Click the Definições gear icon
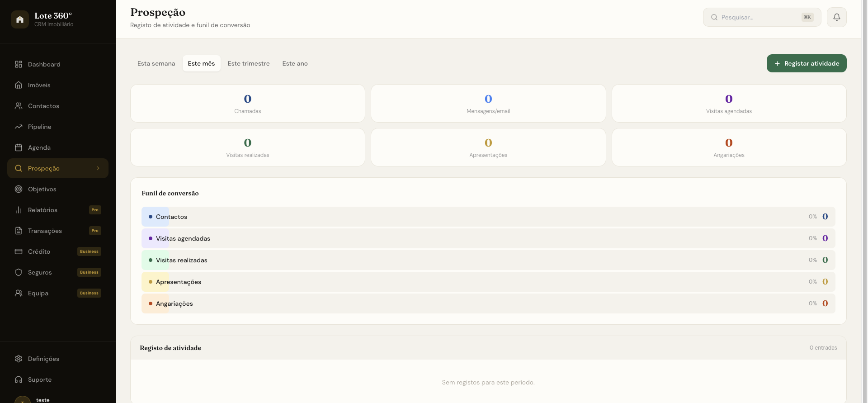This screenshot has width=868, height=403. [x=19, y=359]
